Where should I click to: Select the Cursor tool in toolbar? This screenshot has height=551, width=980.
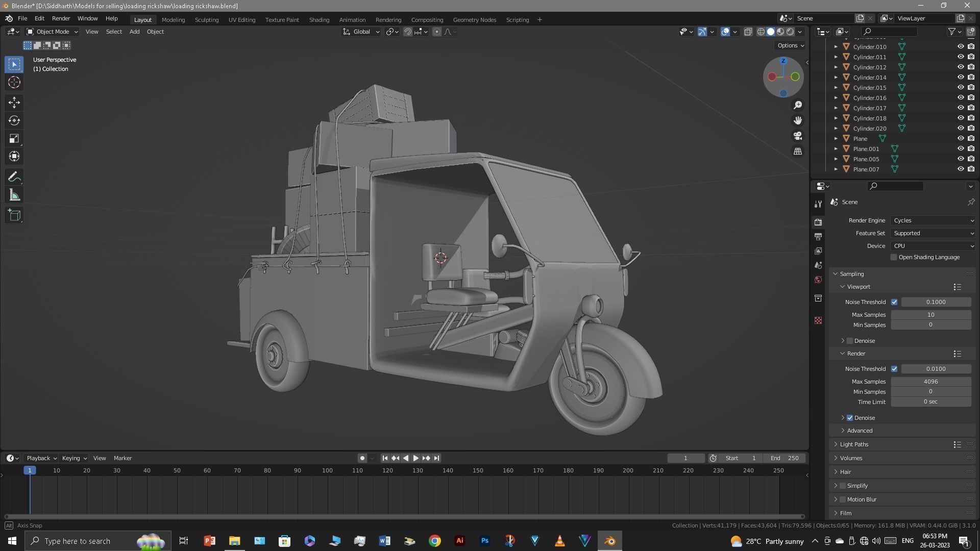coord(14,82)
